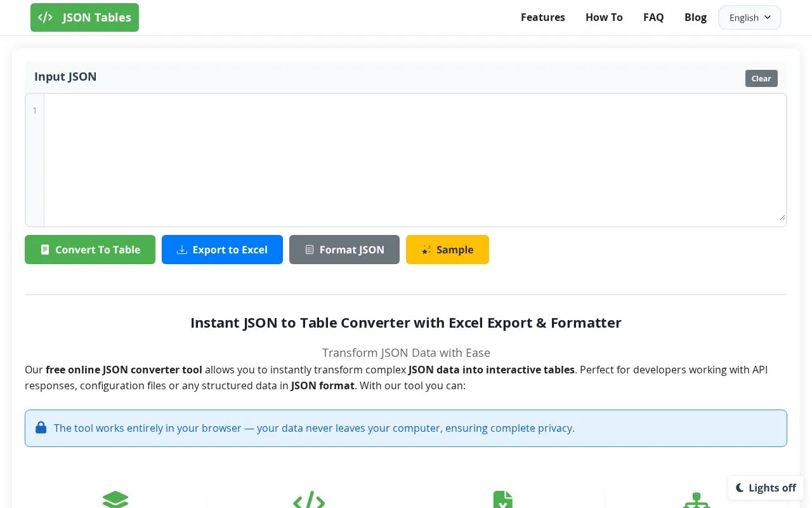Click the code brackets icon in logo
The image size is (812, 508).
[x=45, y=17]
